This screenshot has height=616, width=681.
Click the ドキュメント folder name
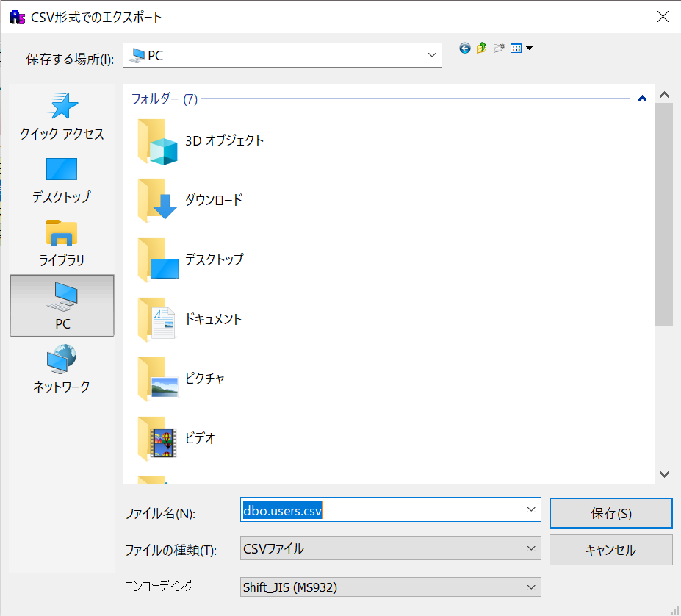point(213,319)
